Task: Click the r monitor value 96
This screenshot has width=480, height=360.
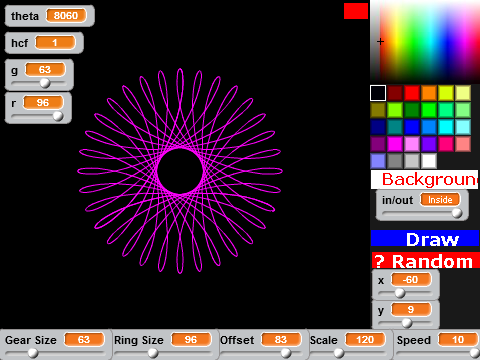Action: click(43, 102)
